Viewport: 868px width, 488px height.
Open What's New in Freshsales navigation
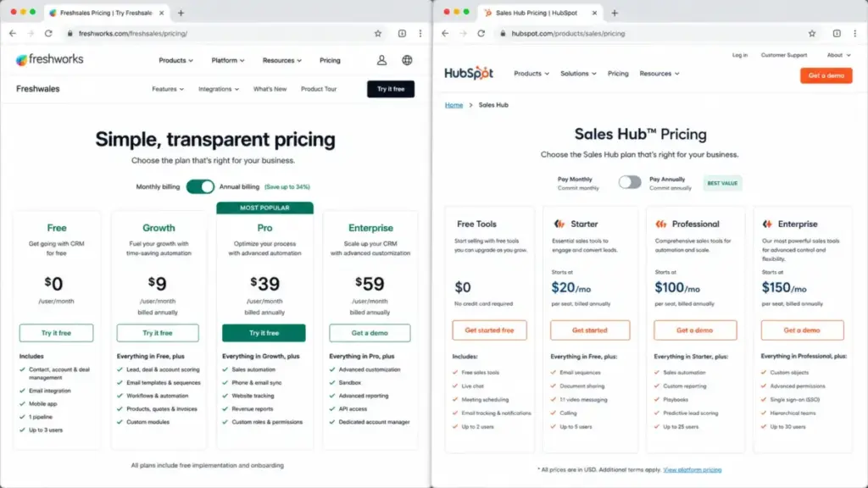pyautogui.click(x=270, y=89)
